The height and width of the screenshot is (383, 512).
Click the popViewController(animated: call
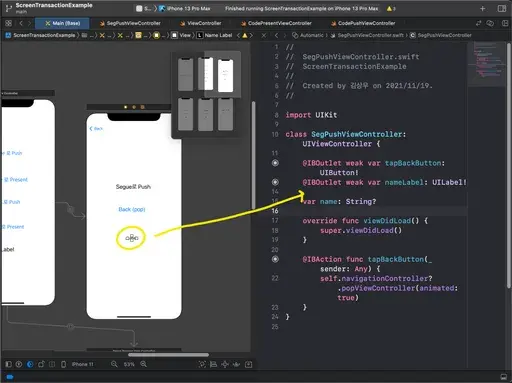pos(398,288)
